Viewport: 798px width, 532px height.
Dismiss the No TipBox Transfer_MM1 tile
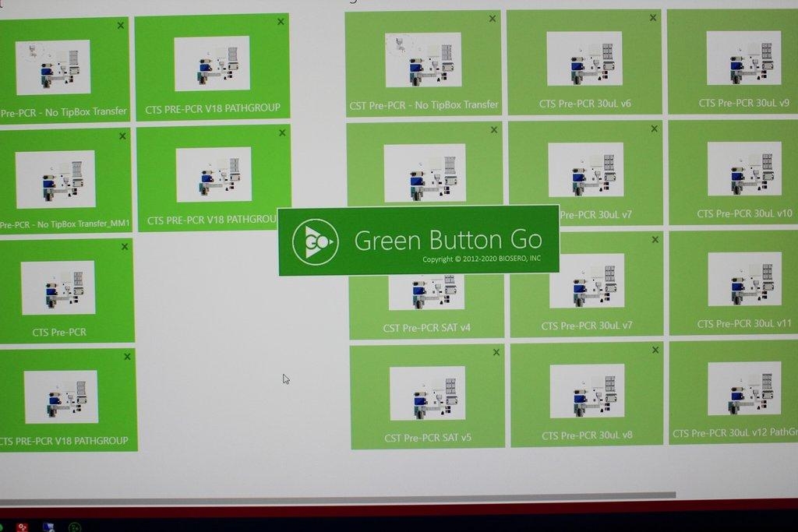coord(122,136)
